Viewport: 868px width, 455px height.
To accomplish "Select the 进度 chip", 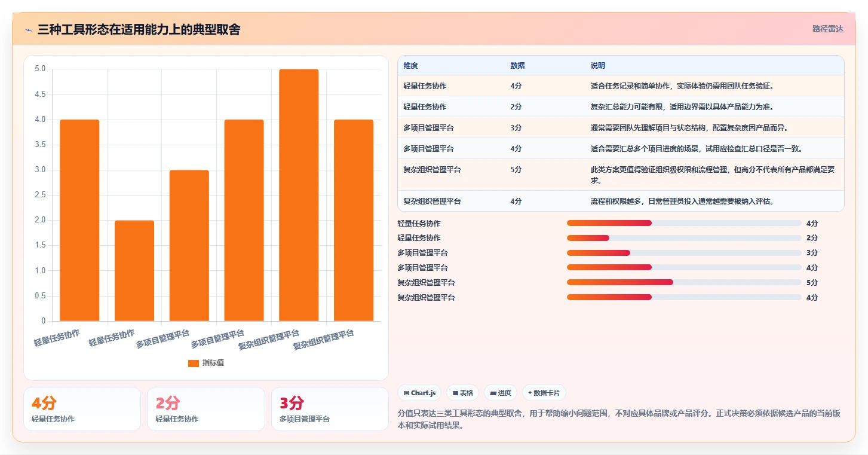I will 501,393.
